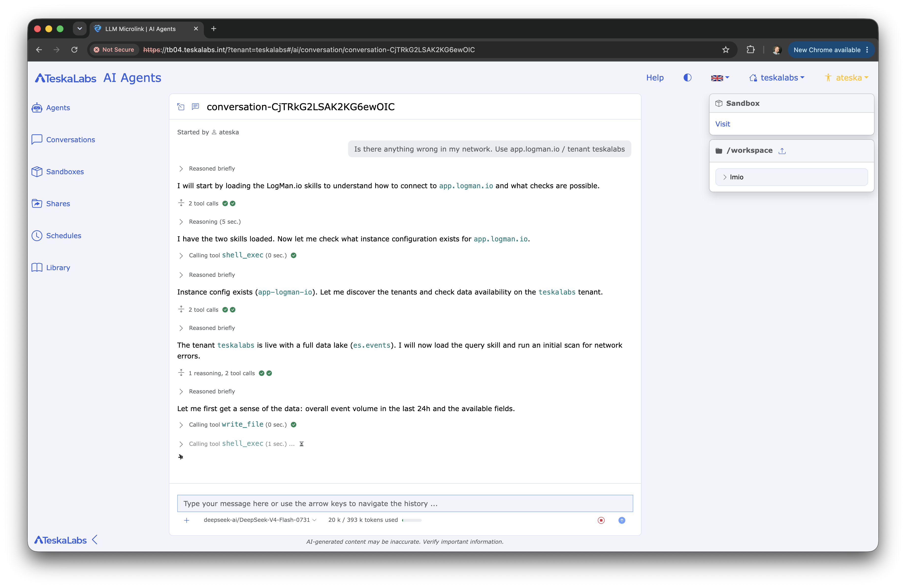
Task: Click the arrow-in-square icon beside the conversation title
Action: [181, 107]
